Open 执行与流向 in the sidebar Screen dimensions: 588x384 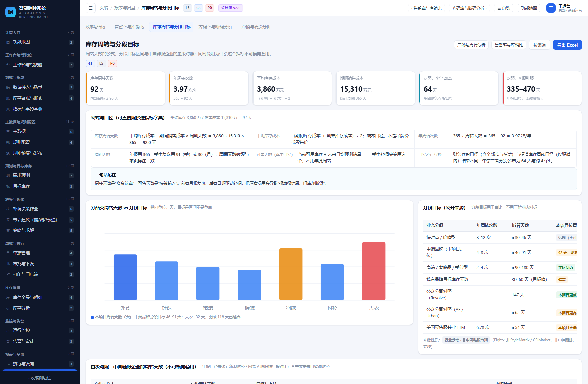(40, 364)
